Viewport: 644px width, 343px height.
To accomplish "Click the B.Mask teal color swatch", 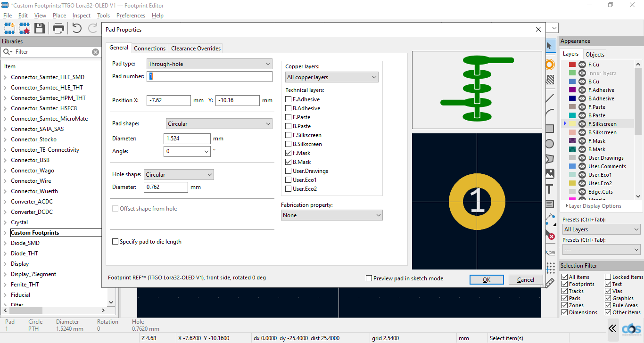I will tap(572, 149).
